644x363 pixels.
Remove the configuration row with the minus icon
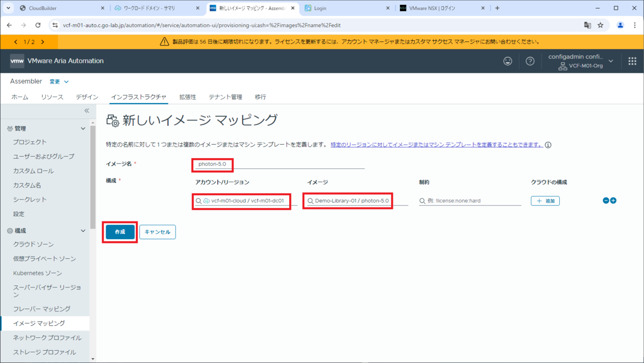[x=606, y=201]
